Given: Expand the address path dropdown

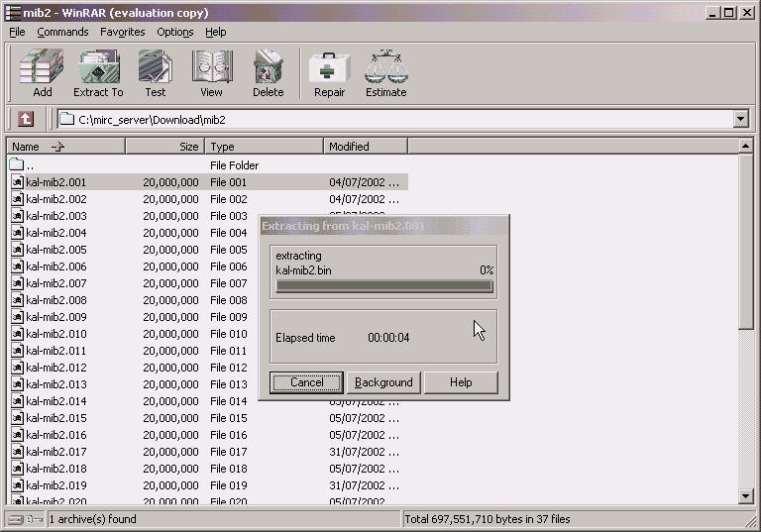Looking at the screenshot, I should (x=740, y=119).
